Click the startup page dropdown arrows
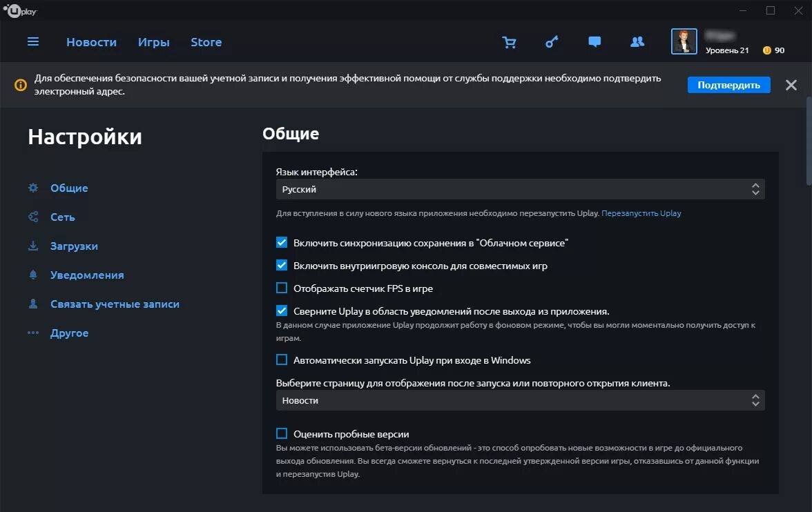The image size is (812, 512). point(755,400)
